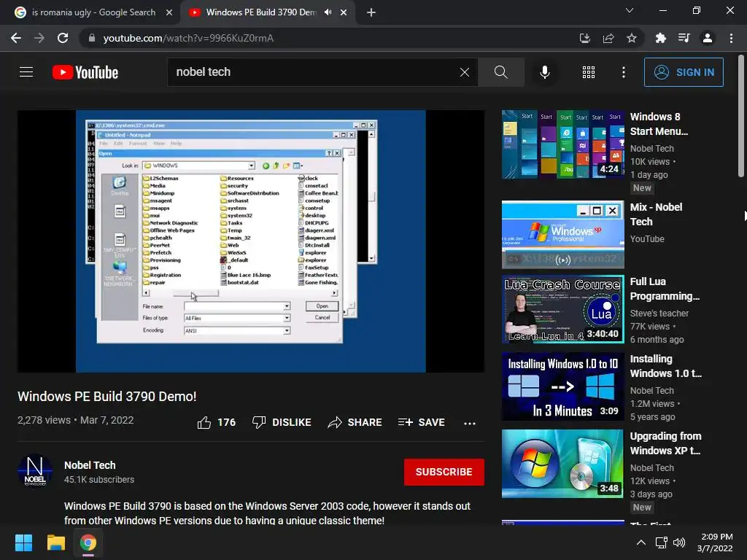Click the page vertical scrollbar
This screenshot has height=560, width=747.
[741, 116]
